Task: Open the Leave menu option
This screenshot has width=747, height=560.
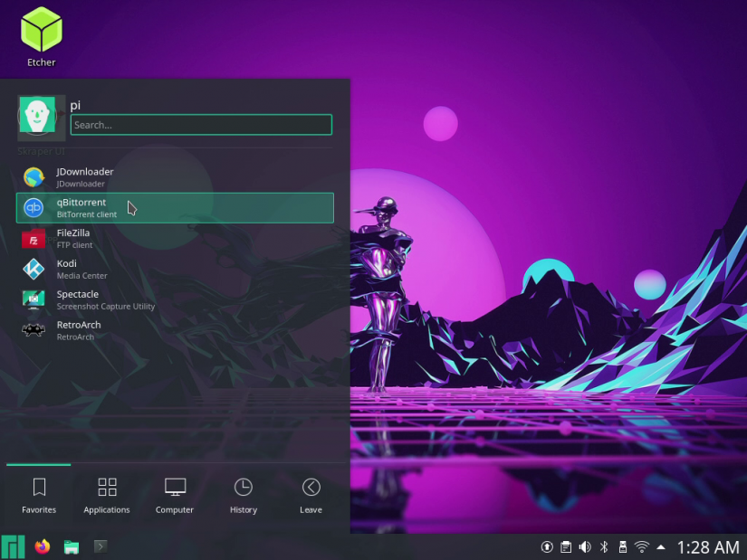Action: point(310,494)
